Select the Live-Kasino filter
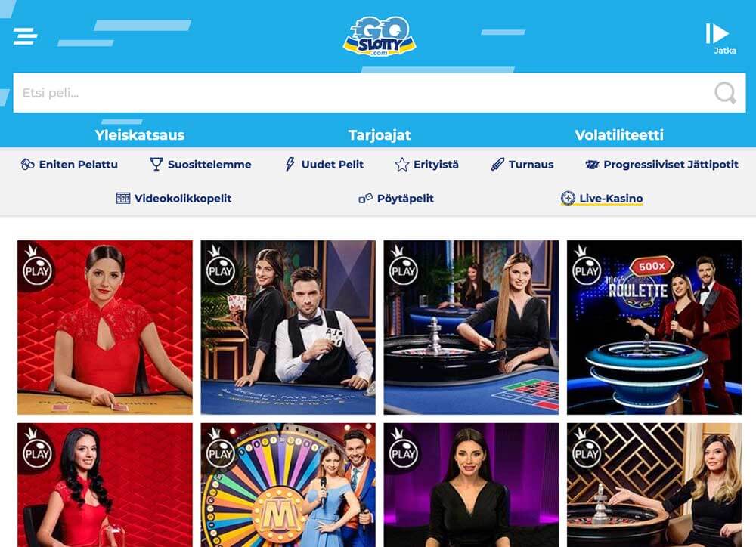The image size is (756, 547). 602,199
